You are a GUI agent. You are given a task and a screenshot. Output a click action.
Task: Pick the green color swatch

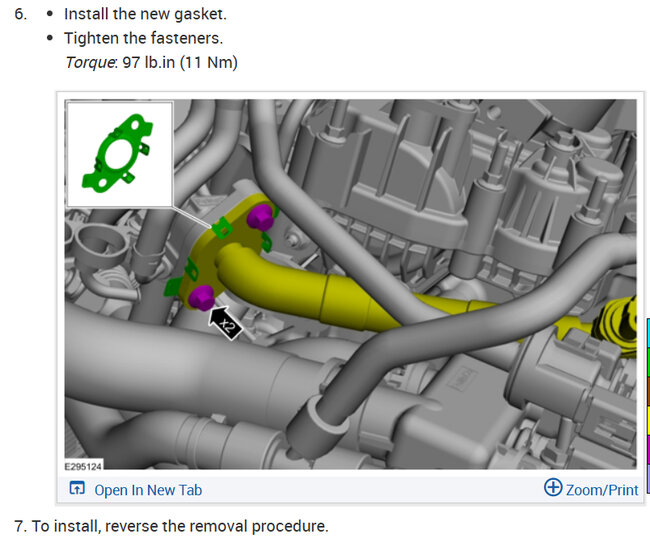pyautogui.click(x=648, y=362)
